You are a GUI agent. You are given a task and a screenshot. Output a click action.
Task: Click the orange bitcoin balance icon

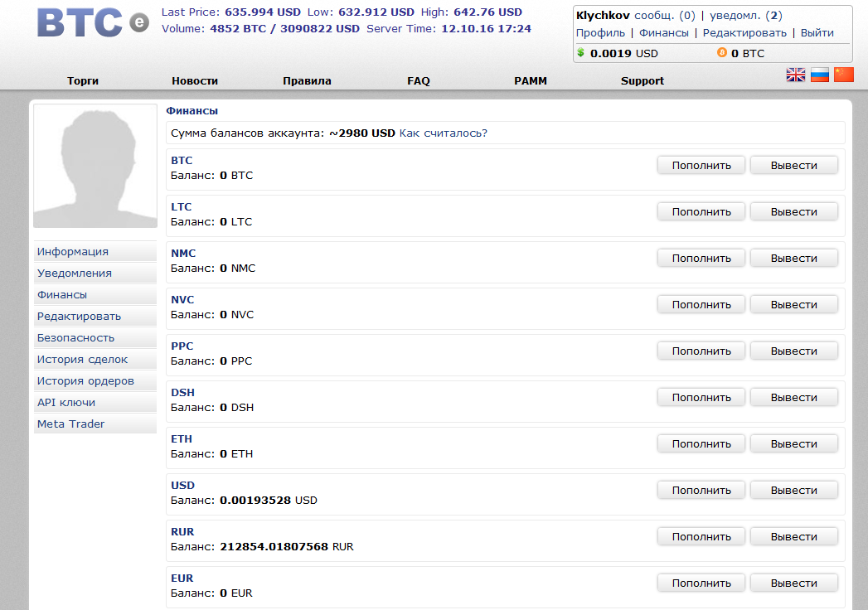click(x=721, y=53)
